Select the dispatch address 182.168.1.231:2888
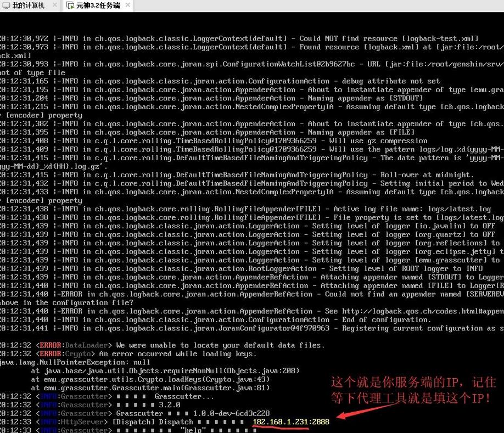The height and width of the screenshot is (433, 504). 291,422
